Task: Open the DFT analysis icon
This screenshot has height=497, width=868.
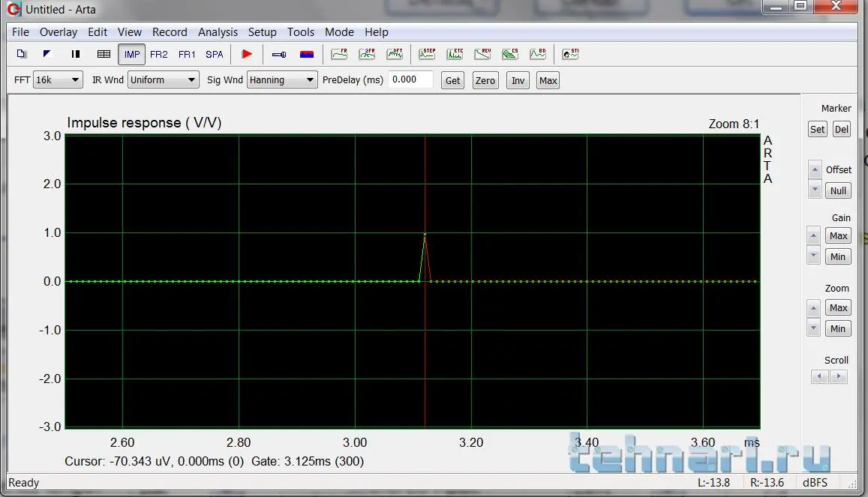Action: point(395,54)
